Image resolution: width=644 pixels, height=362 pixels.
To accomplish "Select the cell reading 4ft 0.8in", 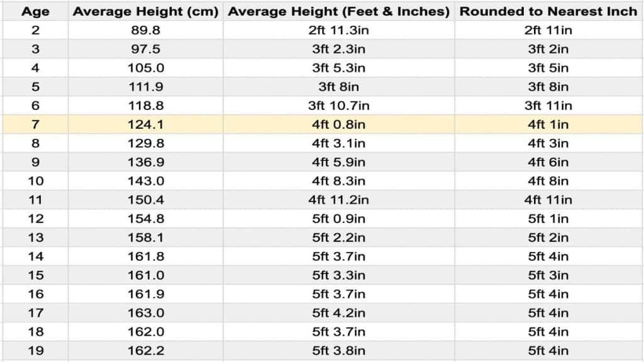I will pyautogui.click(x=339, y=124).
